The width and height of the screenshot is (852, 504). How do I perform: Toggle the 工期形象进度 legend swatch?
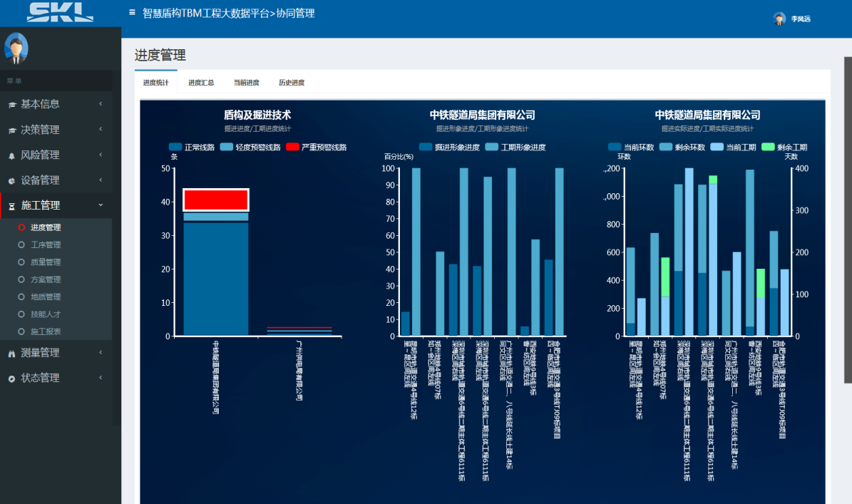[x=492, y=147]
